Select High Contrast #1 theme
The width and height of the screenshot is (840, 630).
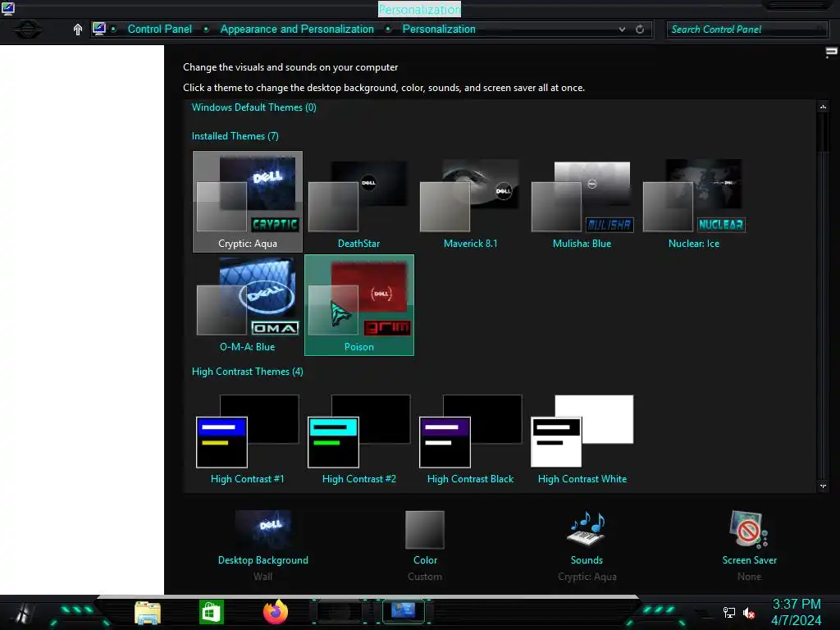coord(248,440)
